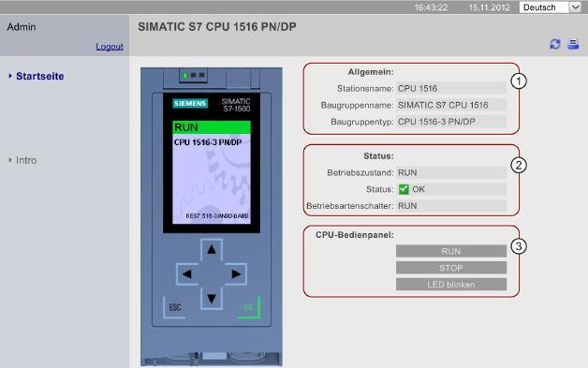Click the left arrow key on CPU
Screen dimensions: 588x368
(187, 274)
